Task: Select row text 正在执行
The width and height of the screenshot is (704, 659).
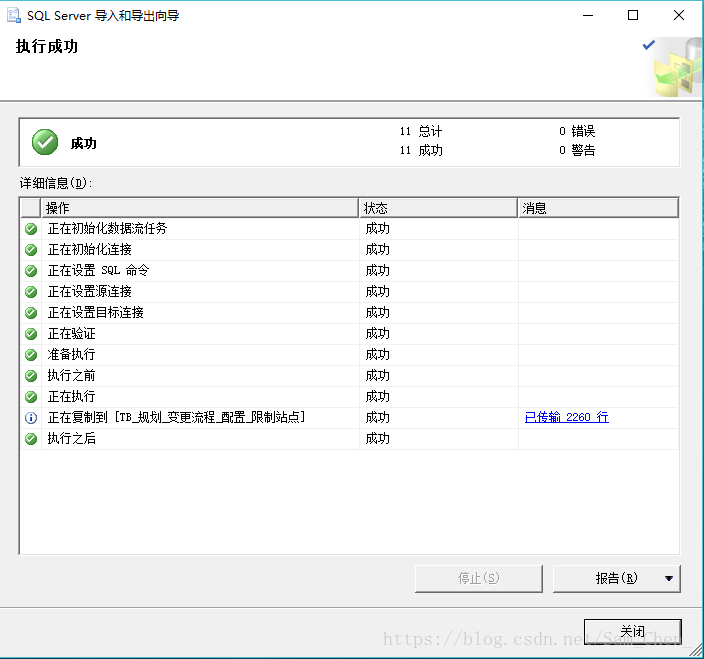Action: [x=71, y=396]
